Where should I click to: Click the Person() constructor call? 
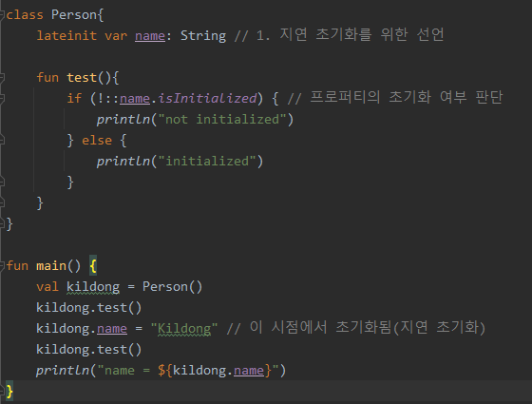click(x=172, y=287)
